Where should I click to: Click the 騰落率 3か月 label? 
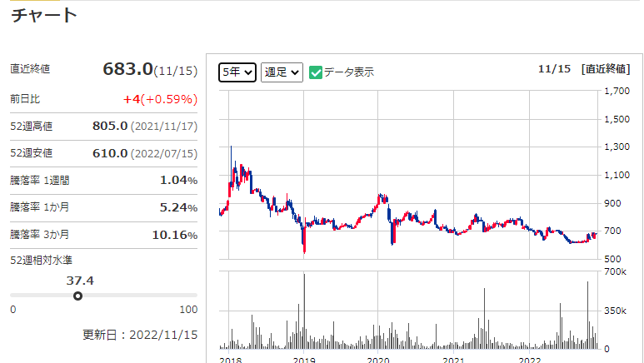click(40, 235)
